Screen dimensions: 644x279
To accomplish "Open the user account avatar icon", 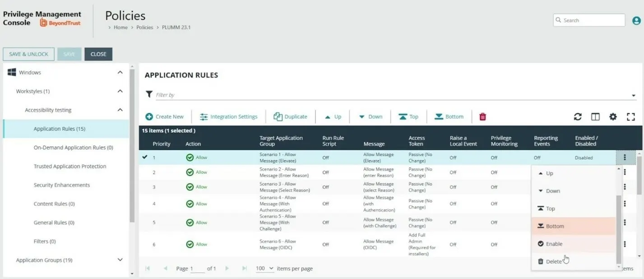I will click(x=636, y=20).
